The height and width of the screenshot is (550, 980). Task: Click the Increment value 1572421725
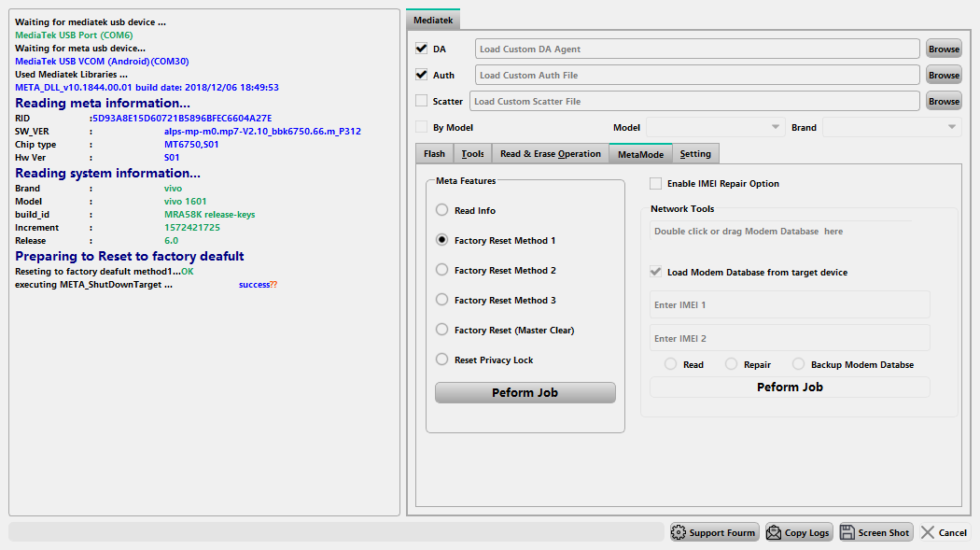[x=192, y=228]
